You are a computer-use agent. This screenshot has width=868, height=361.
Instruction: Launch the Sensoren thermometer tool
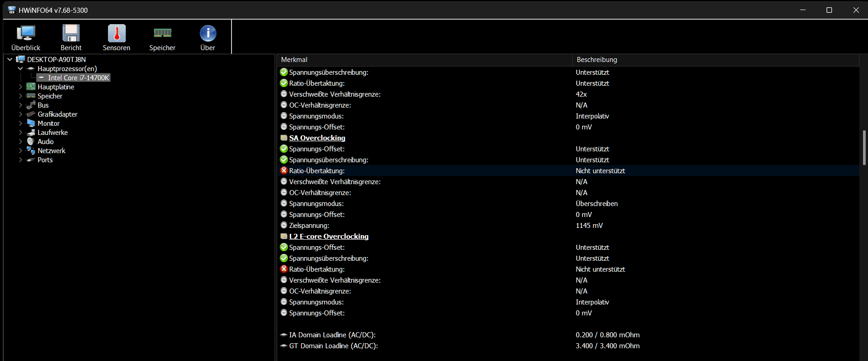pos(117,37)
